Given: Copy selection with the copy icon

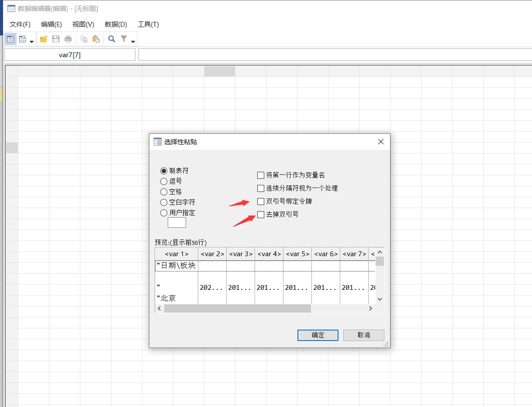Looking at the screenshot, I should click(83, 39).
